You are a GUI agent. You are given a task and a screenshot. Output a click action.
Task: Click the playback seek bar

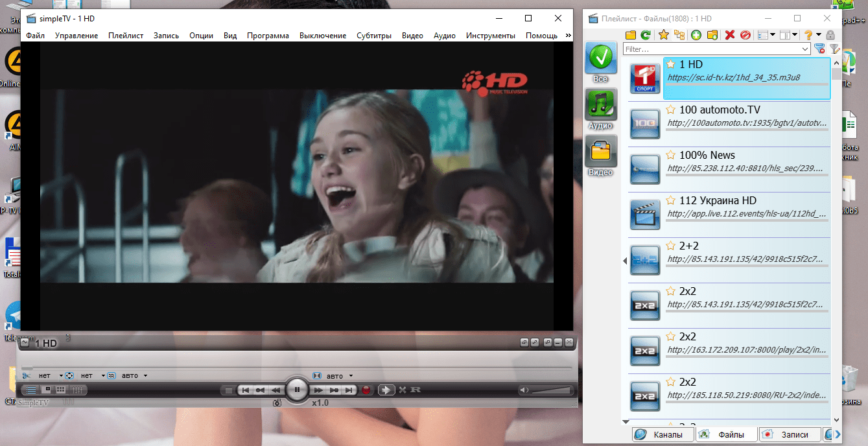coord(297,368)
